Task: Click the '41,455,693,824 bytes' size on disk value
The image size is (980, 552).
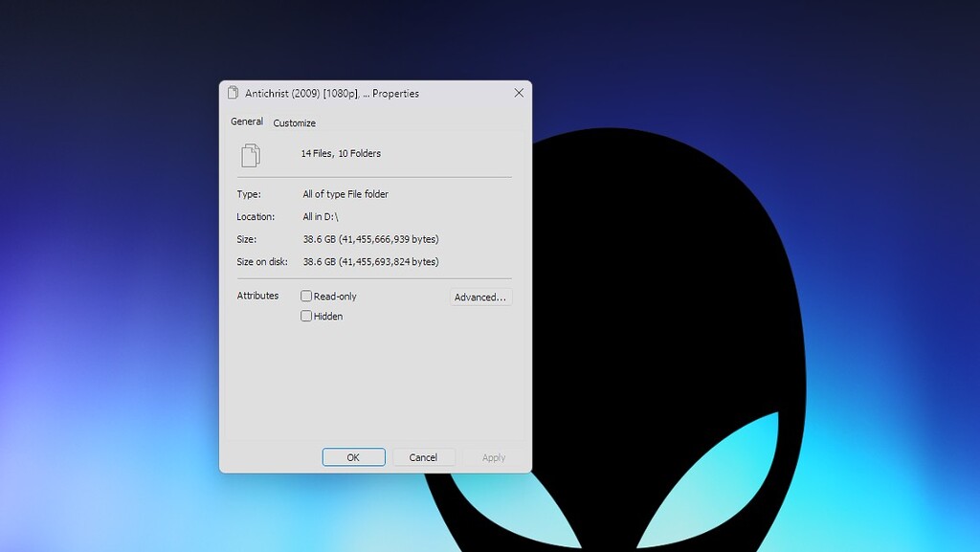Action: 389,261
